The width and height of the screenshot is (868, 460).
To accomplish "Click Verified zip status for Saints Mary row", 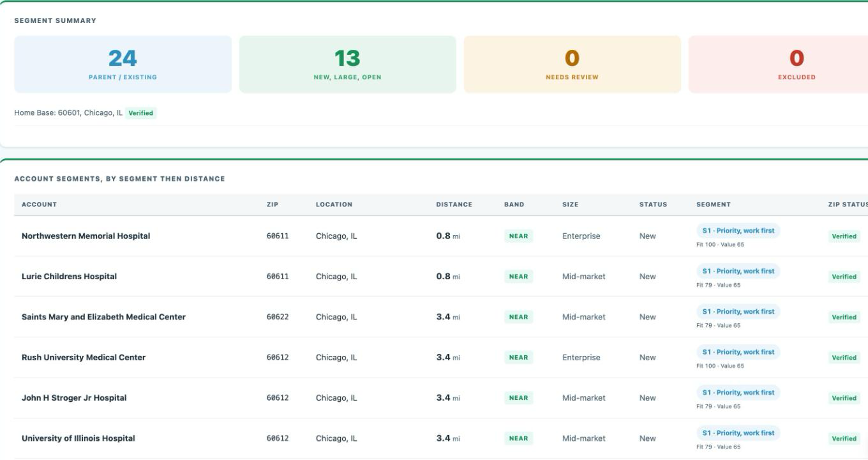I will [844, 318].
